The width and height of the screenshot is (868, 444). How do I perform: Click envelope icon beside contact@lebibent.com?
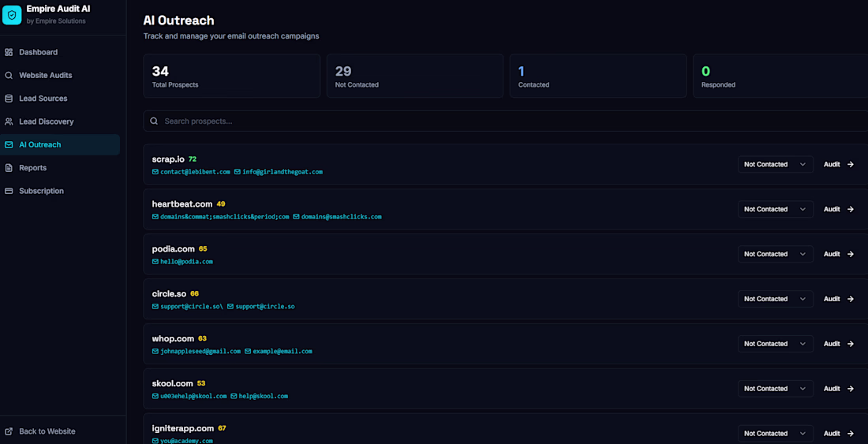coord(155,172)
